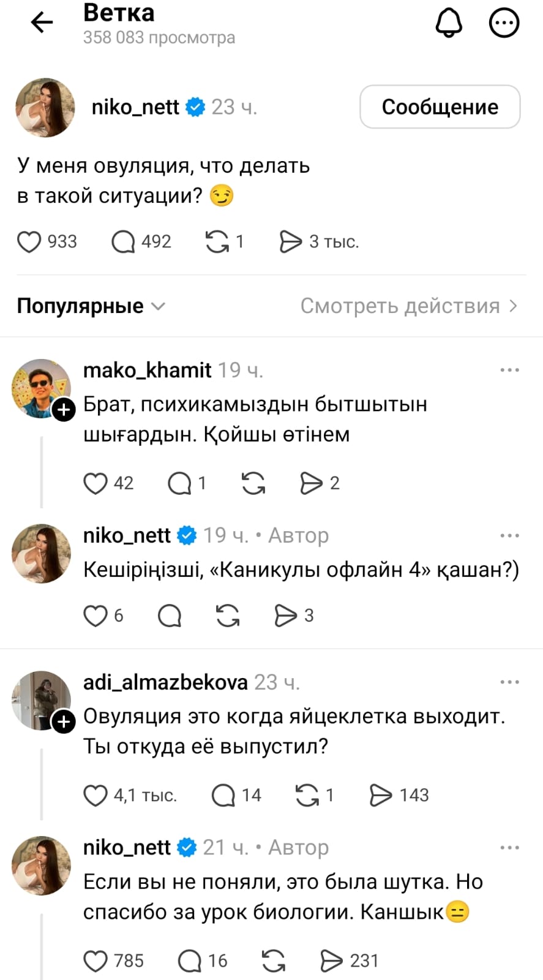Open three-dot menu on mako_khamit's comment
This screenshot has width=543, height=980.
(509, 371)
